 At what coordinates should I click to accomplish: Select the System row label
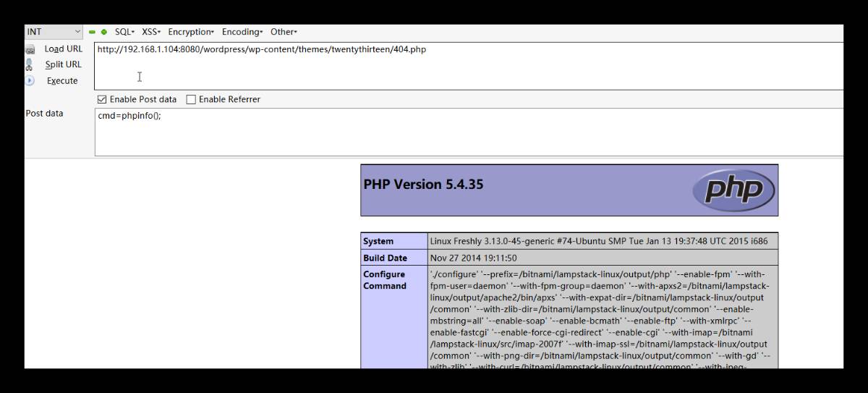click(378, 241)
